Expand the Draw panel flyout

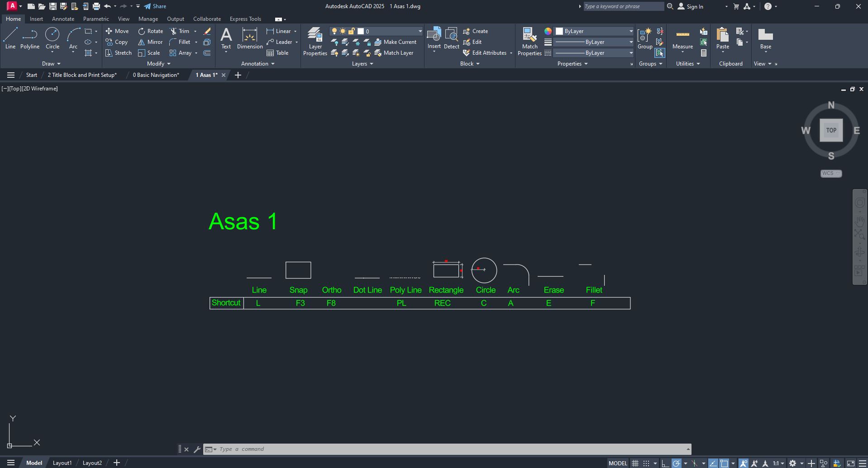point(51,64)
